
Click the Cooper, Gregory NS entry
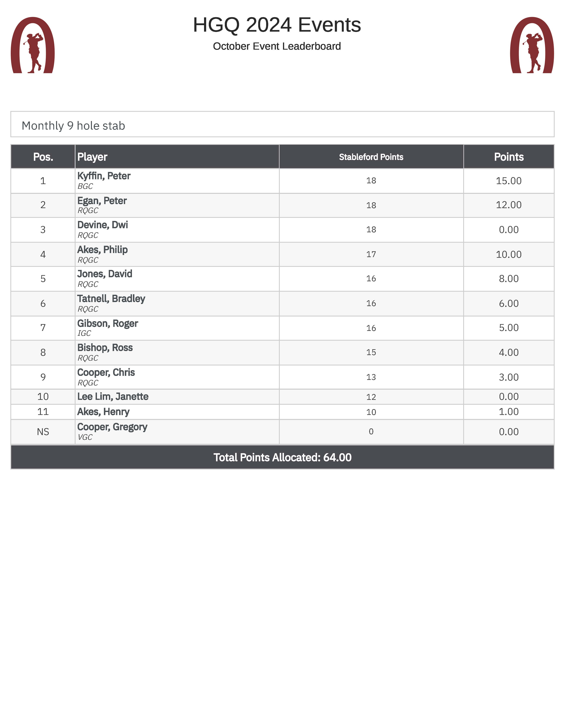tap(112, 427)
